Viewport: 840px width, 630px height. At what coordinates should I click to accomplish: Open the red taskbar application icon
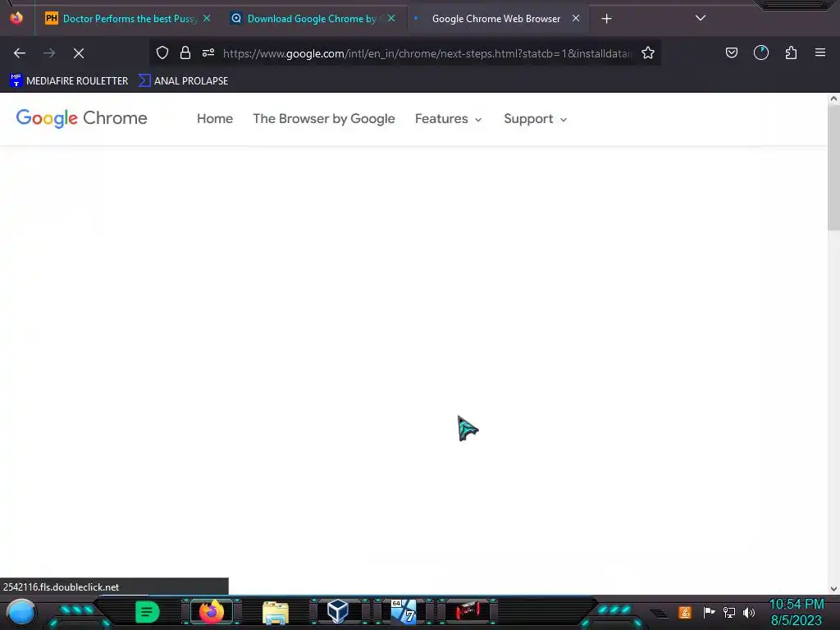tap(468, 611)
